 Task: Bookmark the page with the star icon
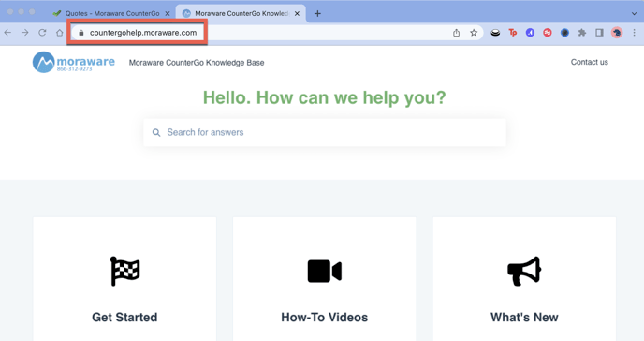(x=474, y=33)
